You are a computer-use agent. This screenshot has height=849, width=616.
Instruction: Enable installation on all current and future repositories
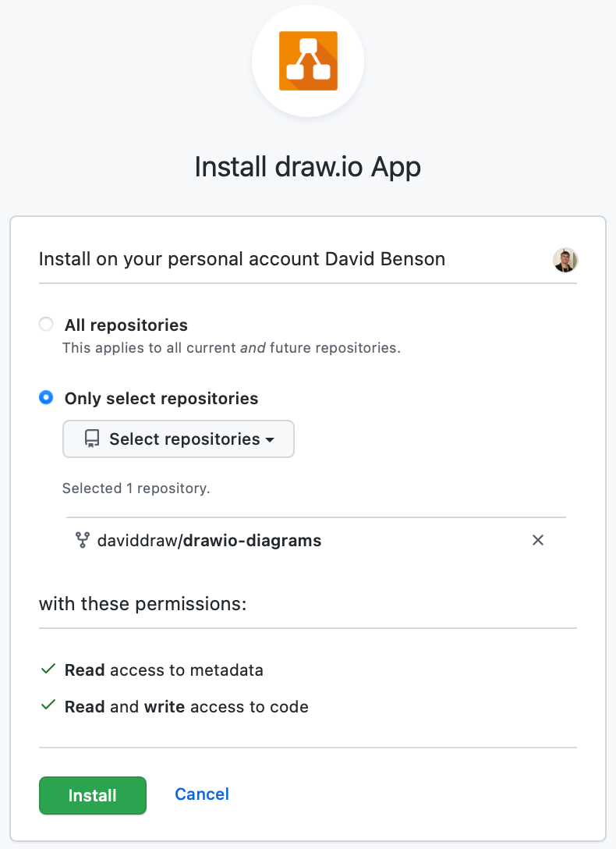pos(45,324)
